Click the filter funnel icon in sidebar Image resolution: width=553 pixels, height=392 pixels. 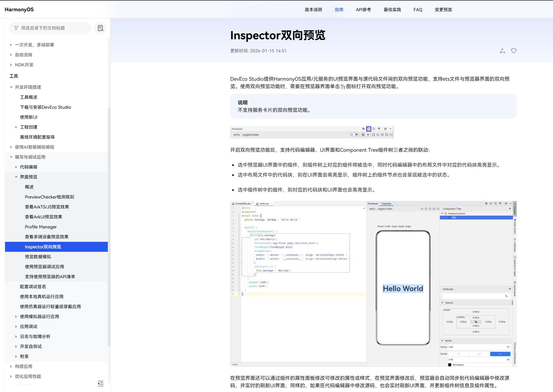[16, 28]
